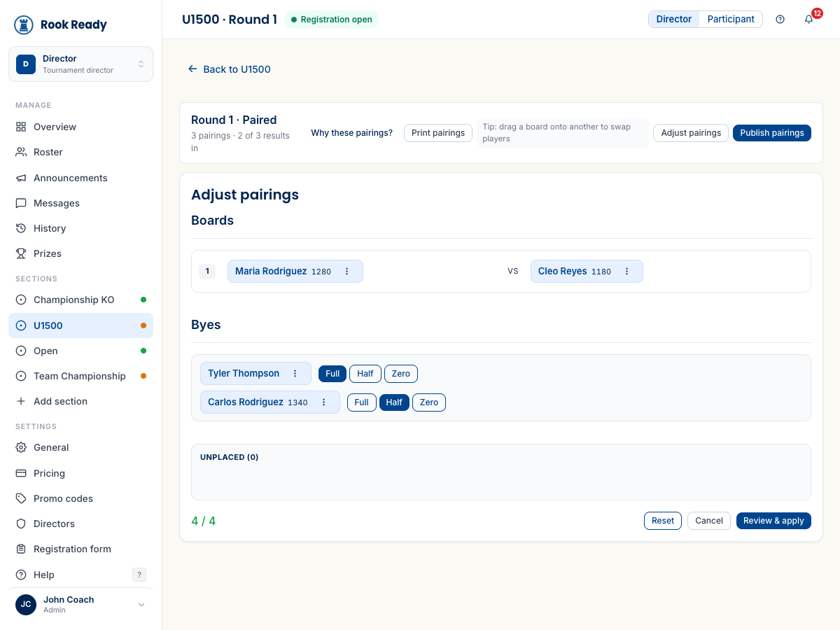Open the Registration form clipboard item
Screen dimensions: 840x630
tap(80, 549)
